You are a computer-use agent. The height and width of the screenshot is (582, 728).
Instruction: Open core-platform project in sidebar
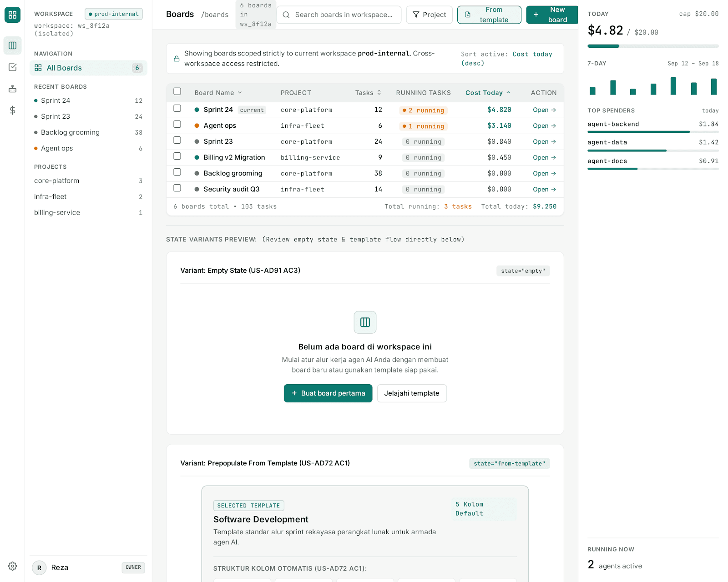click(x=88, y=181)
